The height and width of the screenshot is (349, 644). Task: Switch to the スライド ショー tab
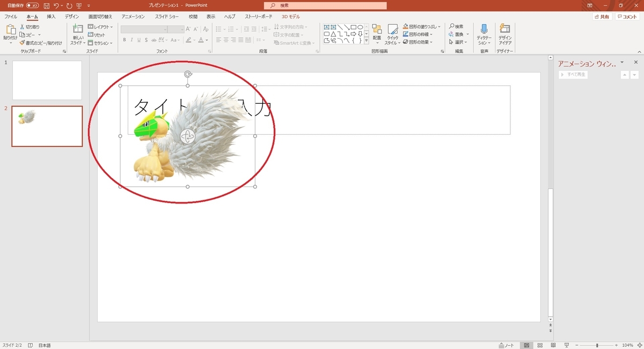point(168,17)
